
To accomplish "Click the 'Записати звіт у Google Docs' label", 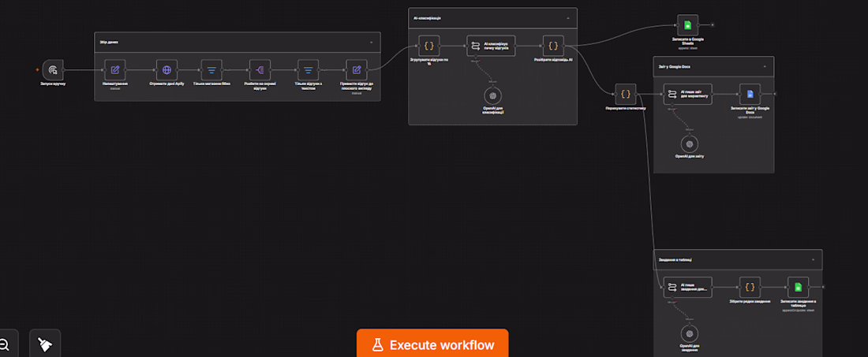I will point(750,110).
